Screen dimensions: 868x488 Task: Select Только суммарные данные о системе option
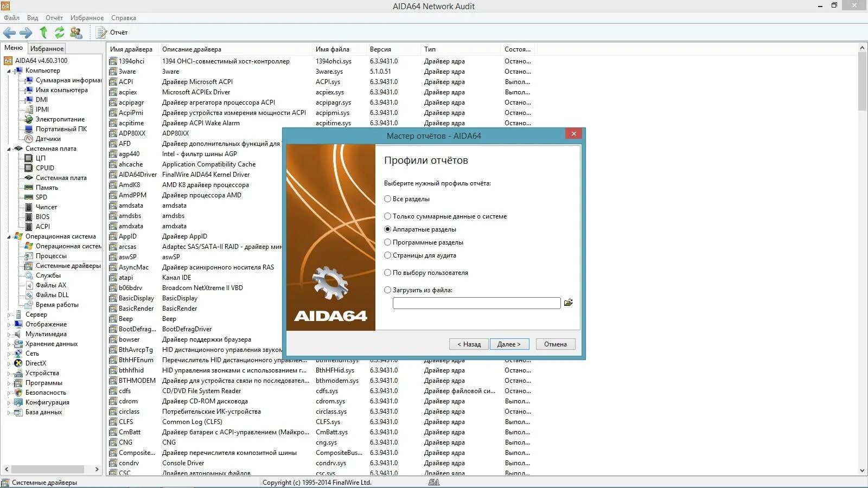[x=387, y=216]
